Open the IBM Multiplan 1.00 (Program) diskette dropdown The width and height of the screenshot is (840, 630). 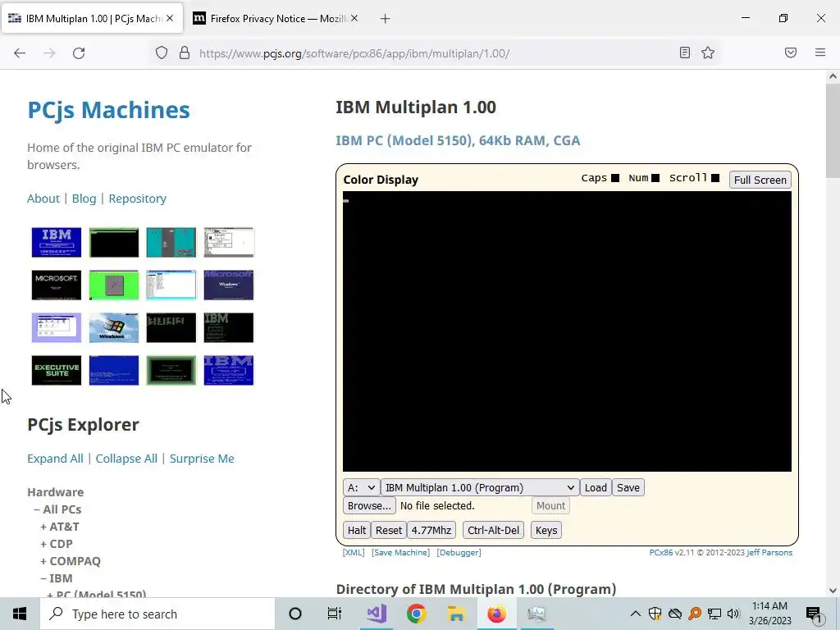point(480,487)
